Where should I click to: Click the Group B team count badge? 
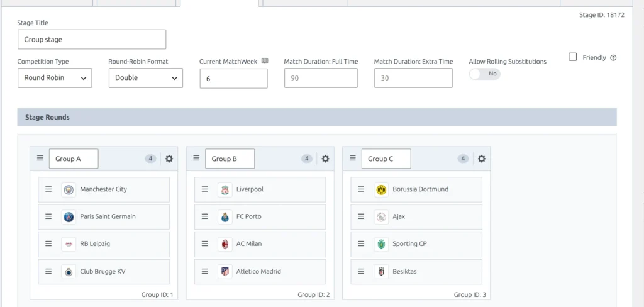tap(307, 159)
